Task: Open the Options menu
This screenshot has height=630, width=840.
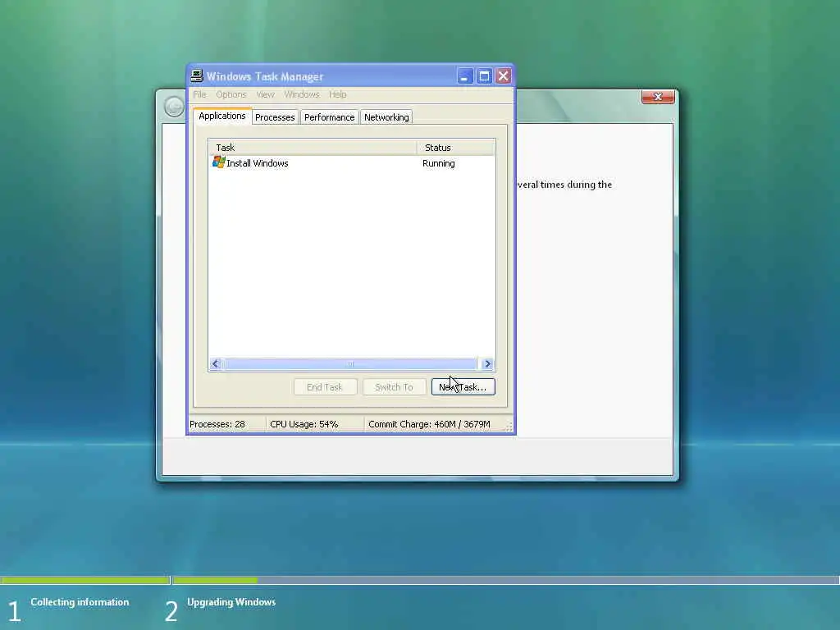Action: click(231, 94)
